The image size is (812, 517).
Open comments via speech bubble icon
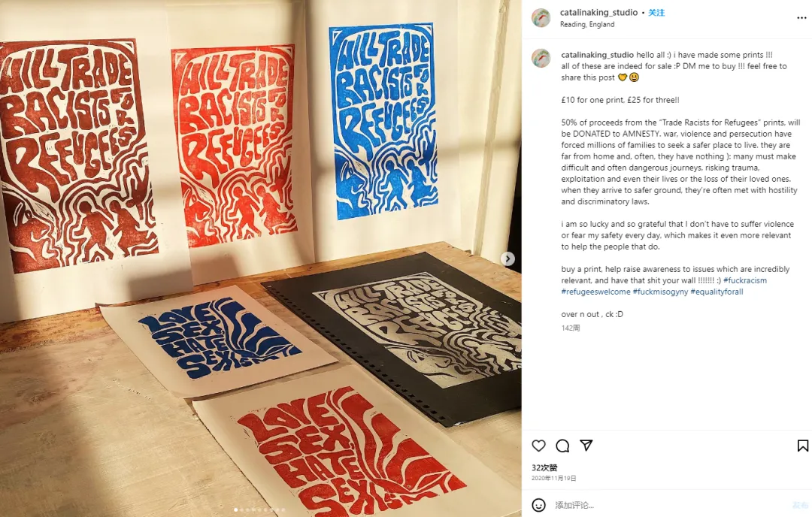point(562,446)
